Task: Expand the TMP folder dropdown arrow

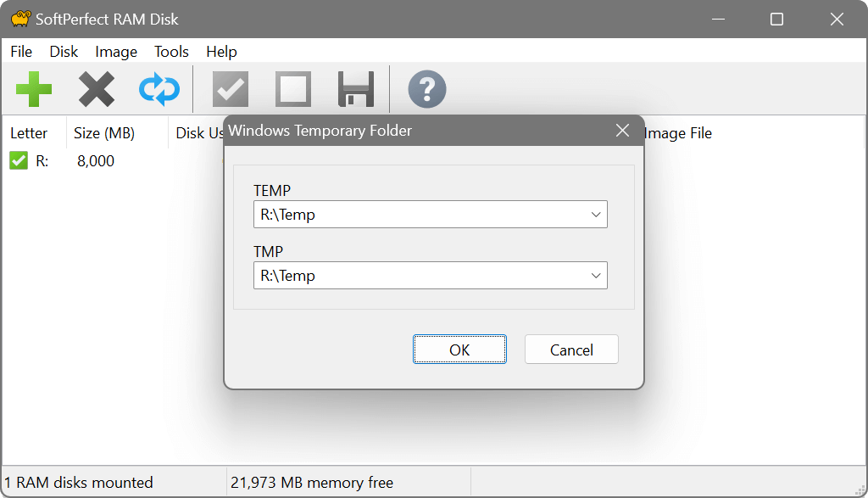Action: 596,276
